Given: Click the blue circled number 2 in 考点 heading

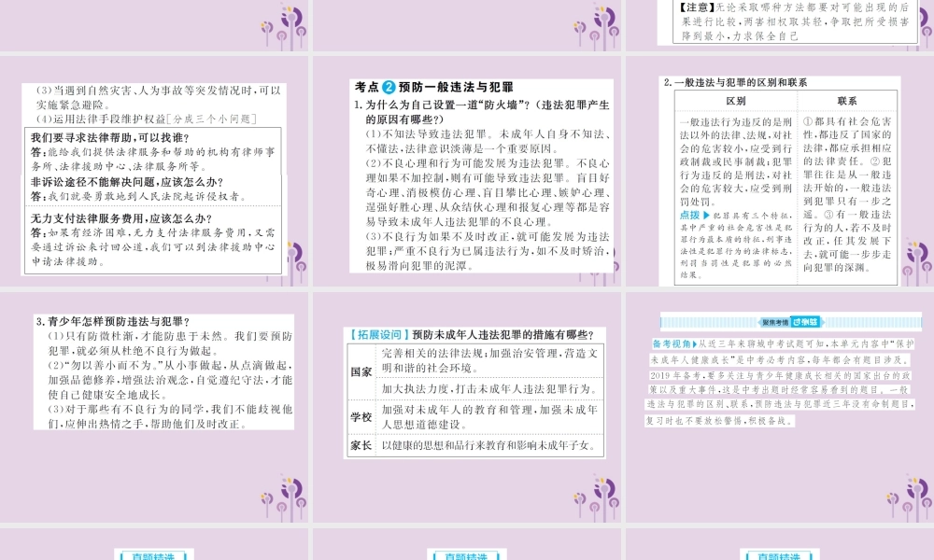Looking at the screenshot, I should (389, 88).
